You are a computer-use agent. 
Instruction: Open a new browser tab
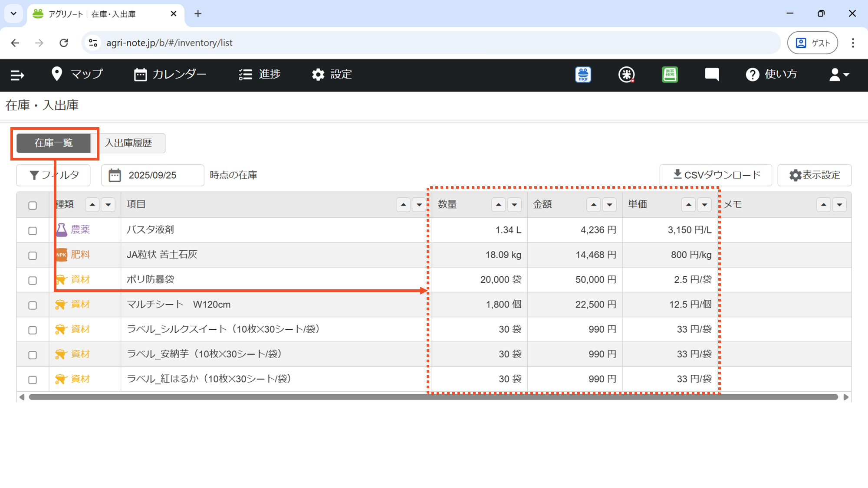(x=198, y=14)
